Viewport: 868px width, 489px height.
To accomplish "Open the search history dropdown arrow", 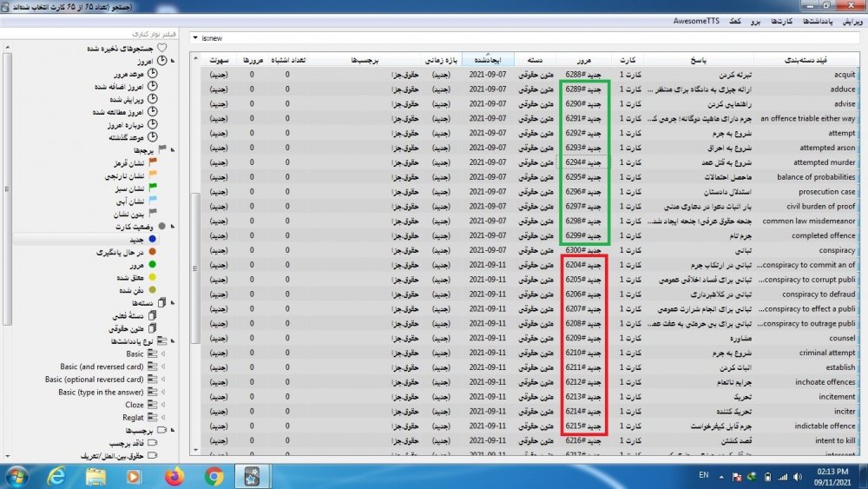I will (194, 38).
